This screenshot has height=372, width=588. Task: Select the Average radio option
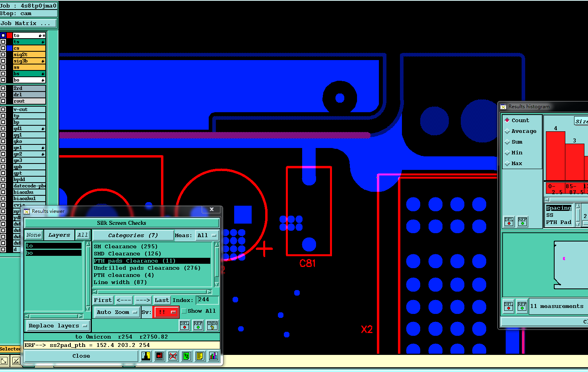point(507,131)
